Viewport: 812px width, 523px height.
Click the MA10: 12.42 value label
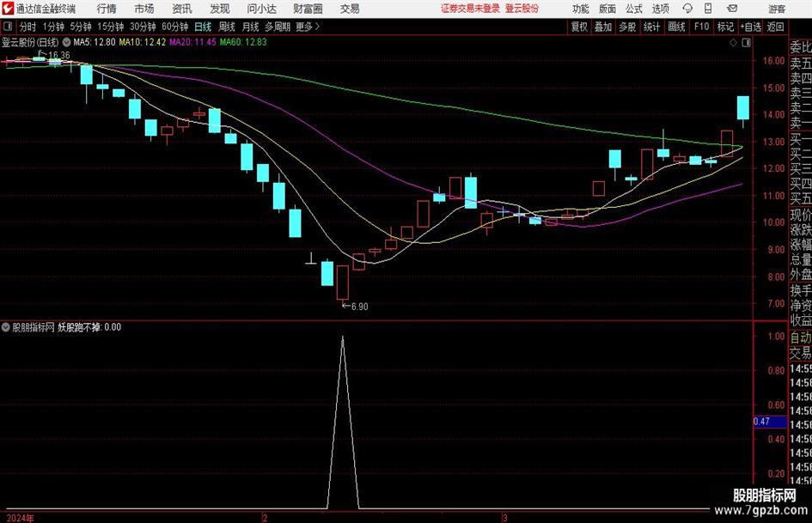tap(143, 42)
